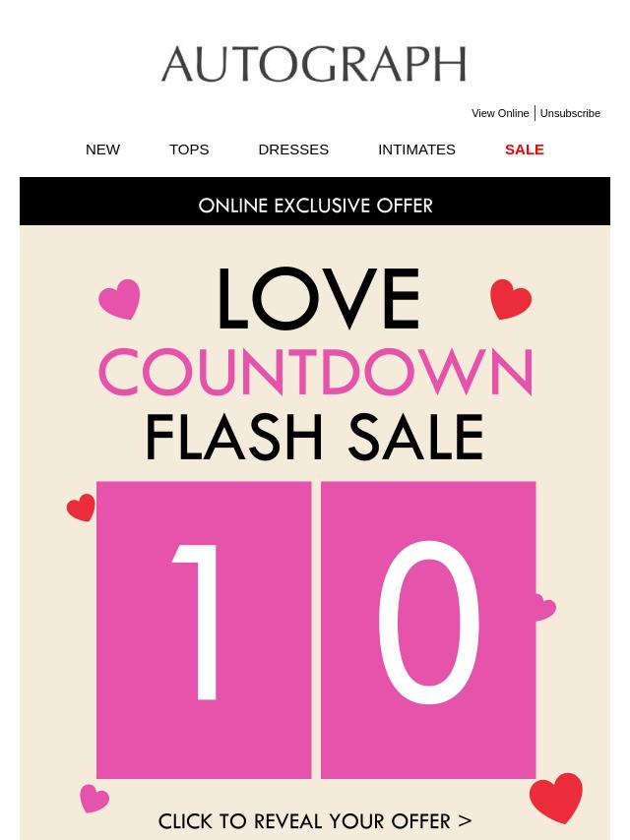
Task: Click the pink heart beside LOVE
Action: 119,299
